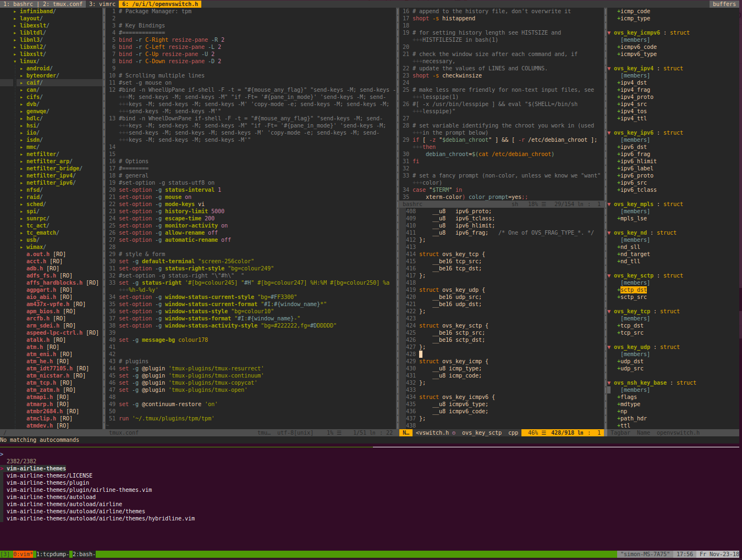Jump to tcp_dst tag in Tagbar

tap(632, 325)
